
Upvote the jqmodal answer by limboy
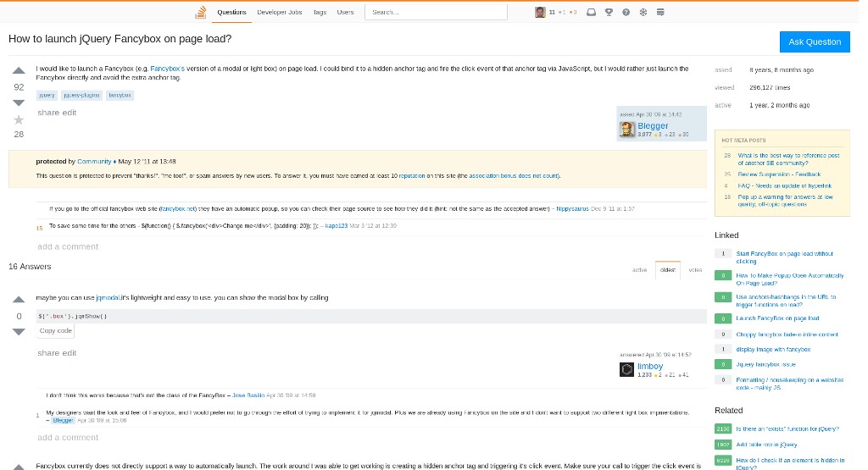click(19, 300)
